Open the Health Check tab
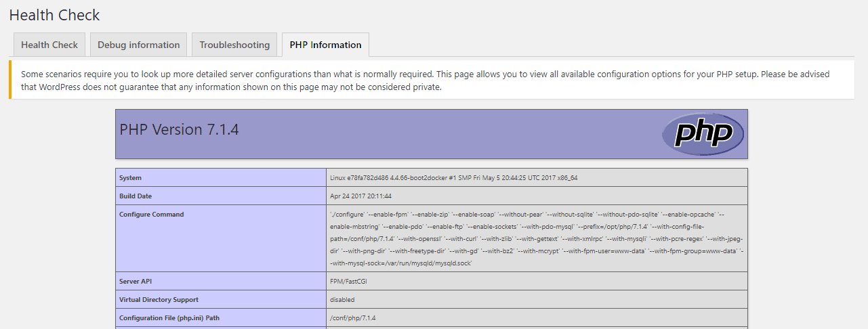Screen dimensions: 868x329 click(49, 45)
